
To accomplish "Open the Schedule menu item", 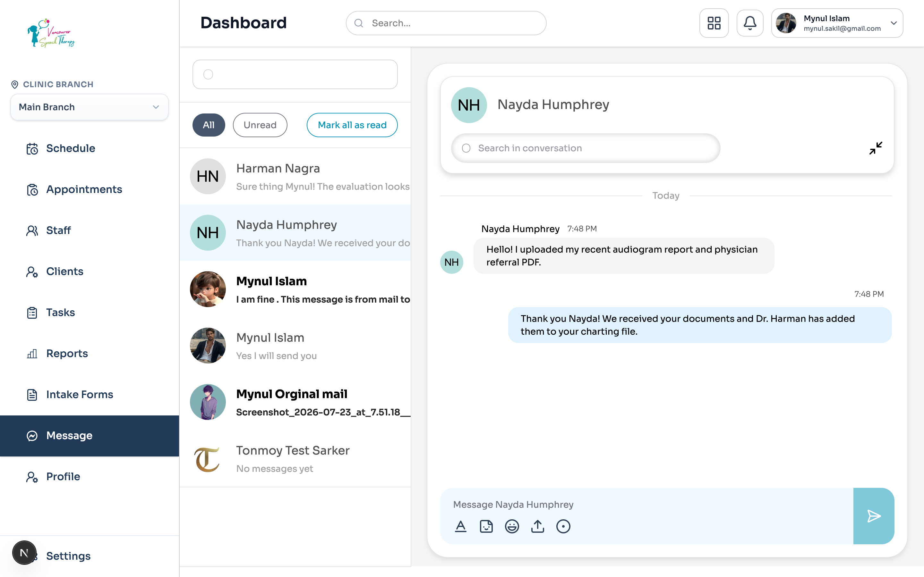I will click(x=70, y=148).
